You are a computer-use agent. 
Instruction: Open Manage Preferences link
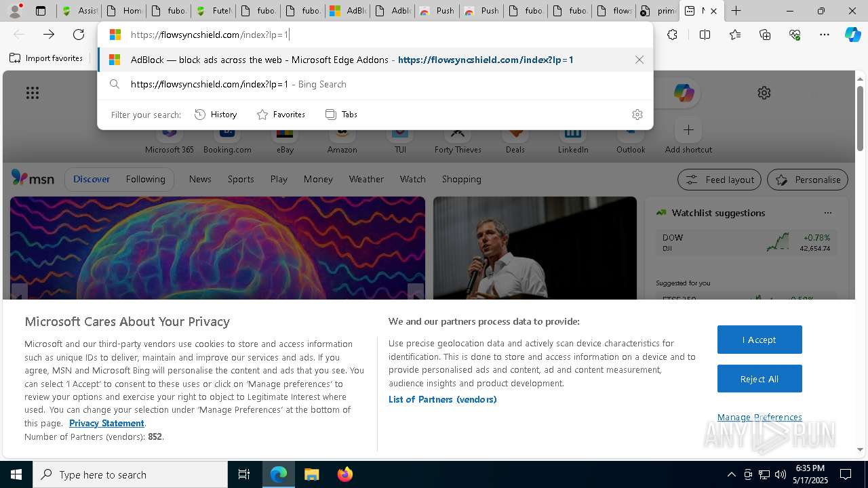point(759,417)
